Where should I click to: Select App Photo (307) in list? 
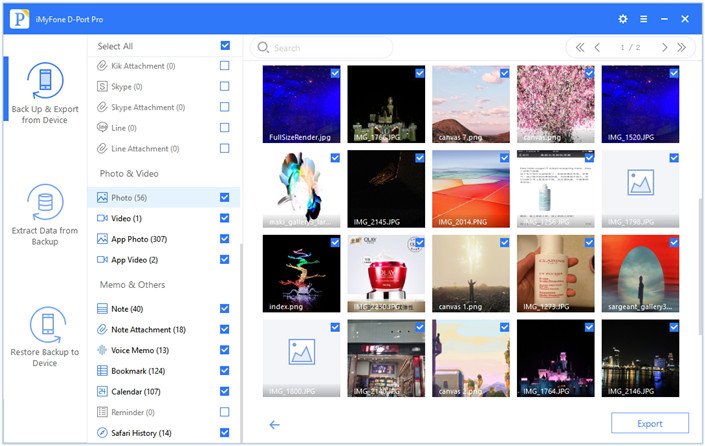tap(139, 239)
